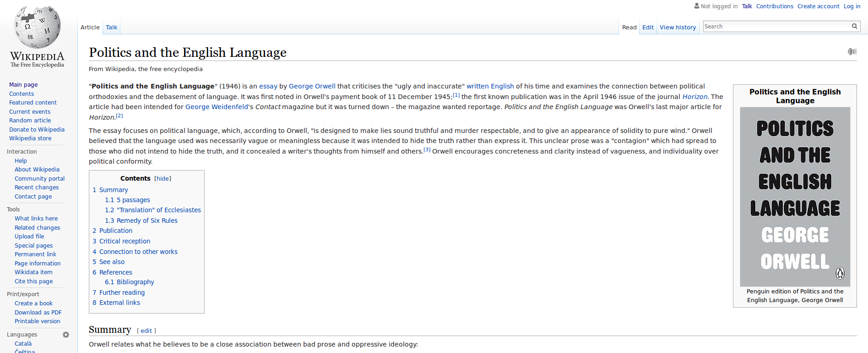Click Cite this page link
Image resolution: width=868 pixels, height=353 pixels.
point(33,281)
